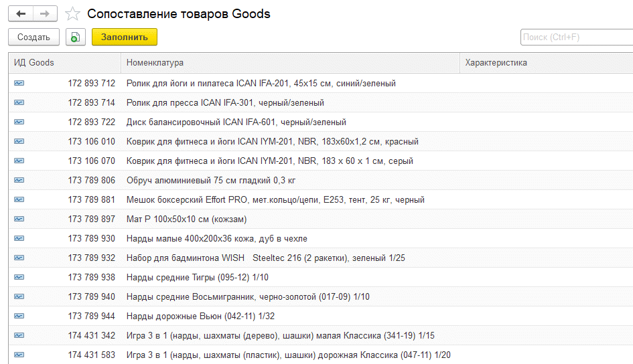Select the Мешок боксерский Effort PRO row

[x=275, y=200]
